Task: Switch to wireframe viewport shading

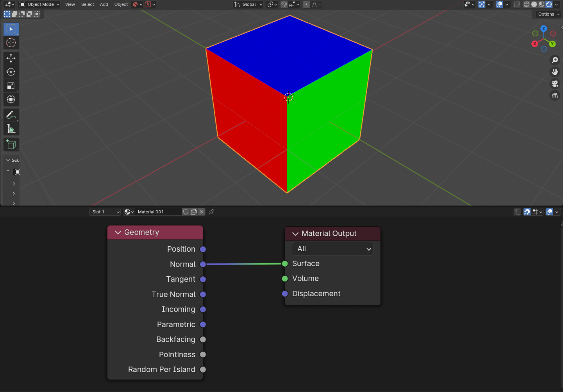Action: [x=527, y=4]
